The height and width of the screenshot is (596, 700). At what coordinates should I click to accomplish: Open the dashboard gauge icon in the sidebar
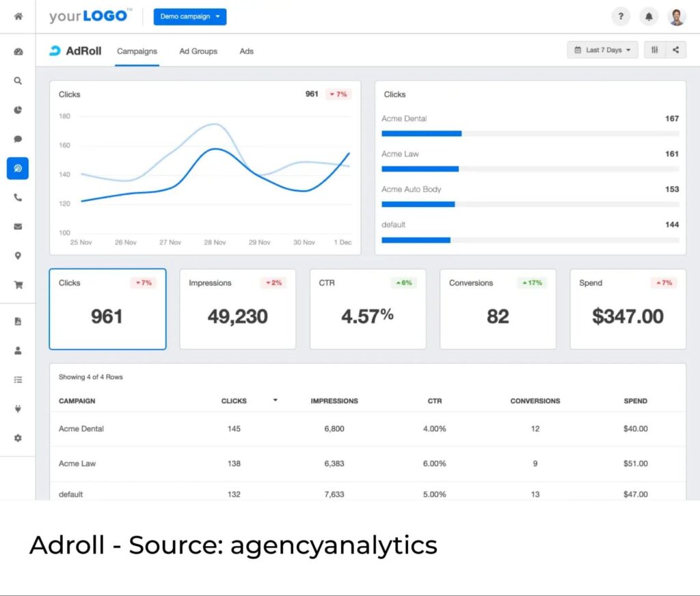pyautogui.click(x=18, y=52)
